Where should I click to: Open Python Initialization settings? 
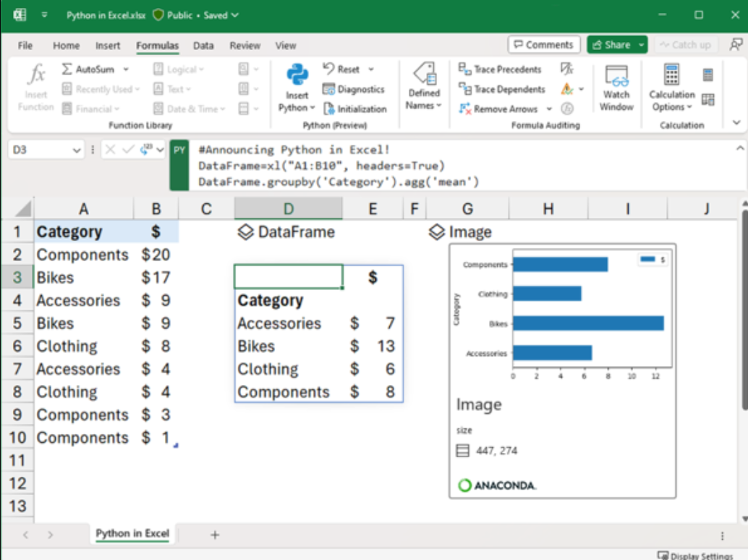click(x=355, y=109)
